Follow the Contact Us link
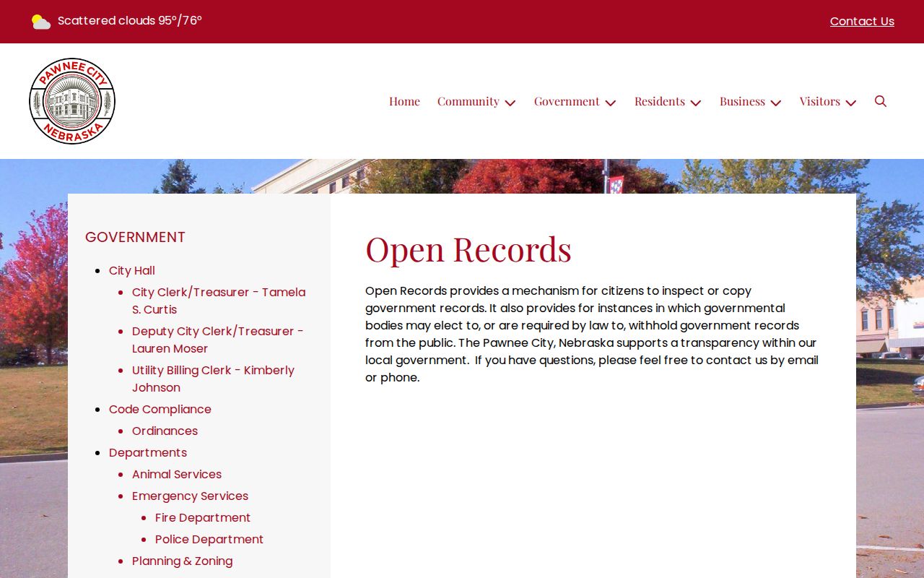Screen dimensions: 924x578 (862, 22)
